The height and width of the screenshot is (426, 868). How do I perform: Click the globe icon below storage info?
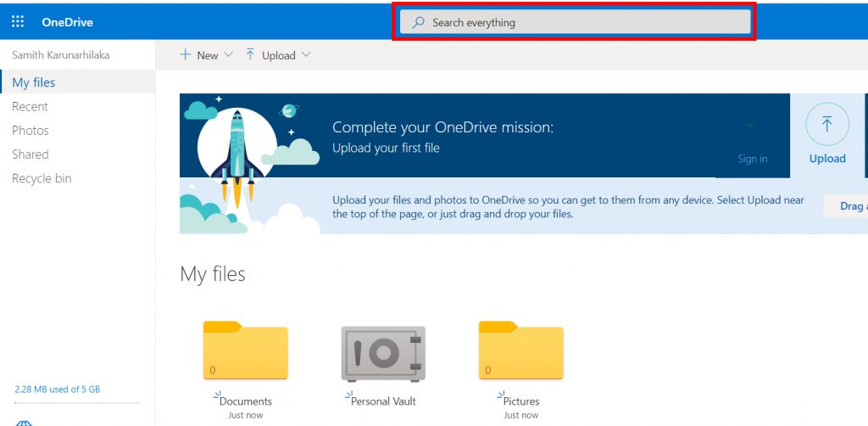(23, 423)
